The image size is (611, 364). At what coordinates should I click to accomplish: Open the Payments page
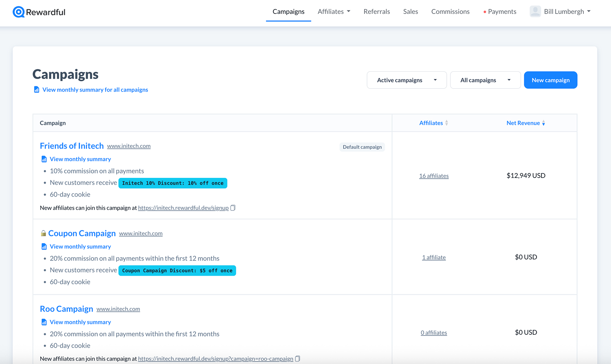tap(502, 11)
